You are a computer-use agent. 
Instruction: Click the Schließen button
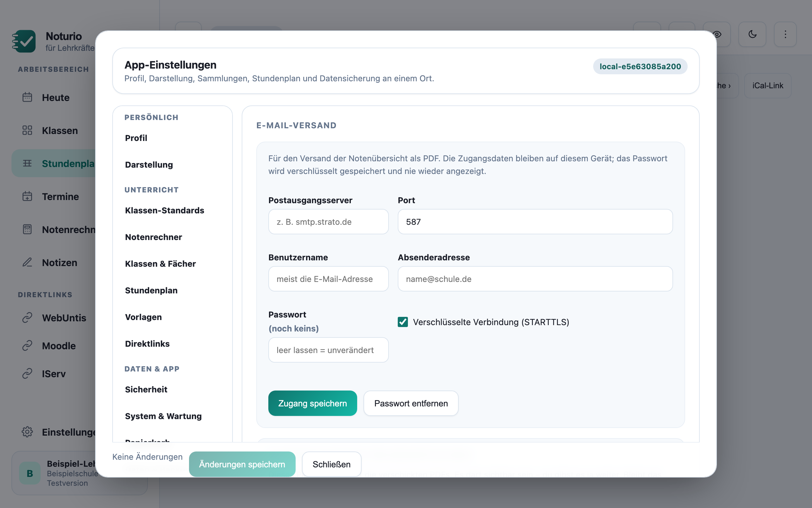pos(331,464)
